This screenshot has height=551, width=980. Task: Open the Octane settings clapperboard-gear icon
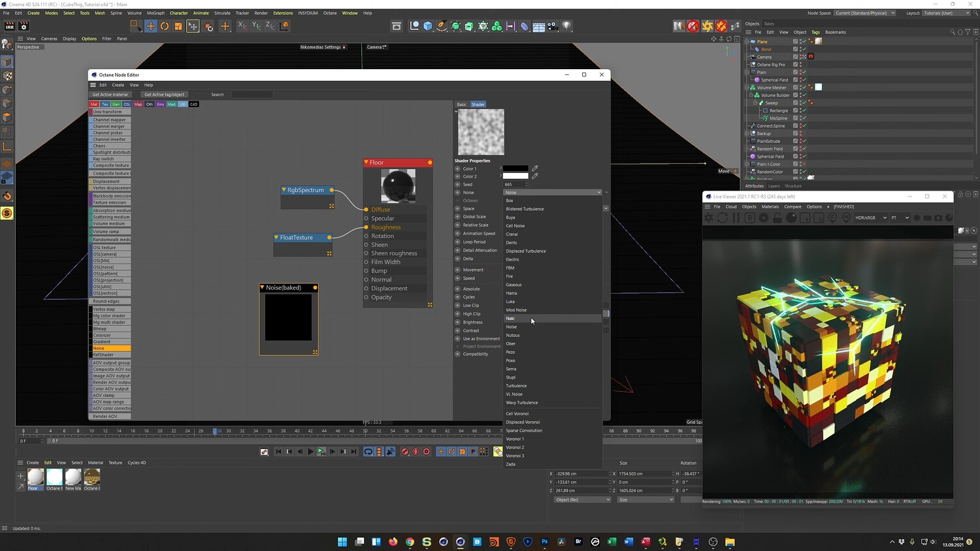click(x=24, y=26)
